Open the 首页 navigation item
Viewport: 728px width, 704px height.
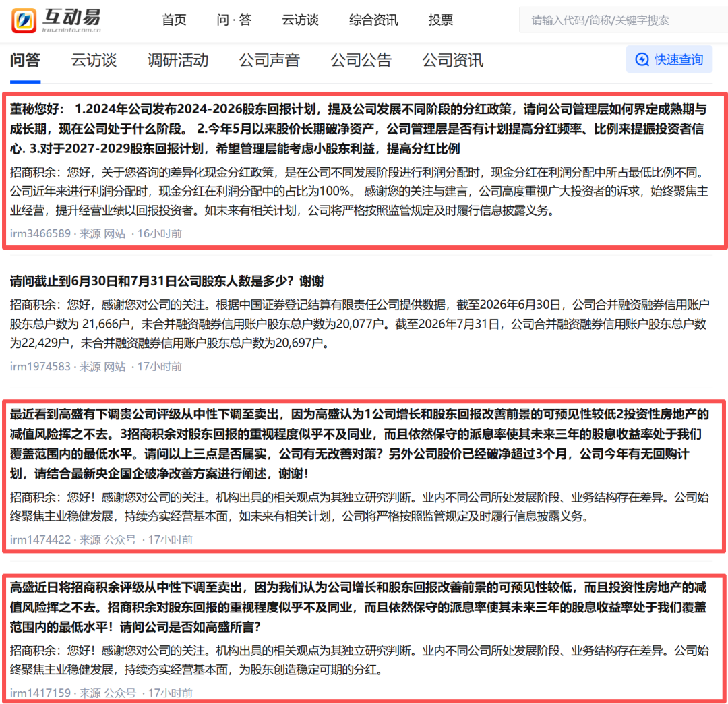[x=174, y=20]
